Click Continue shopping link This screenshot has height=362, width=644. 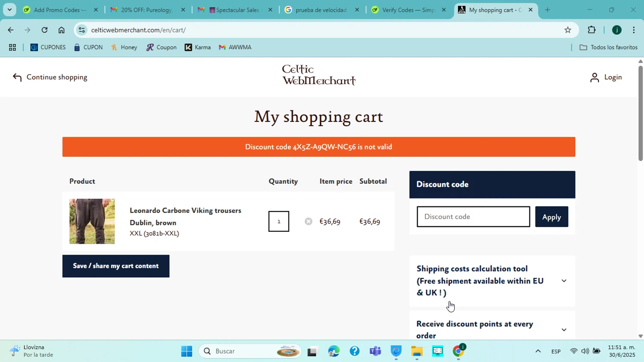(x=50, y=77)
